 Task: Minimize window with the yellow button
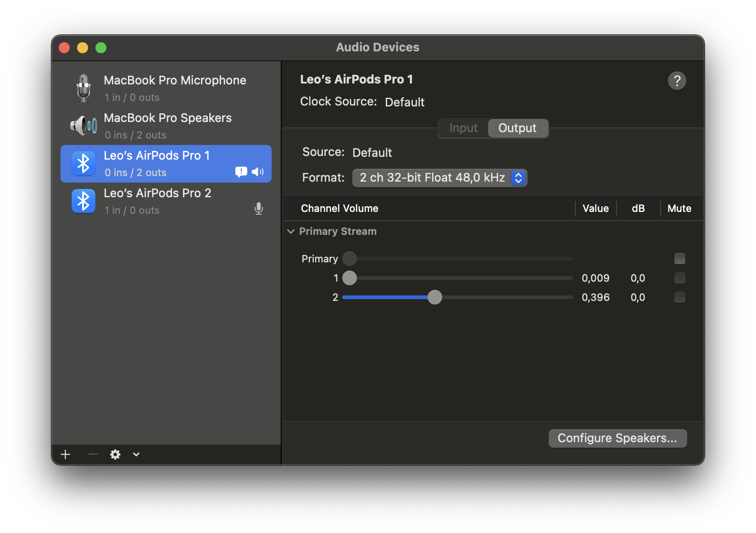pos(83,48)
